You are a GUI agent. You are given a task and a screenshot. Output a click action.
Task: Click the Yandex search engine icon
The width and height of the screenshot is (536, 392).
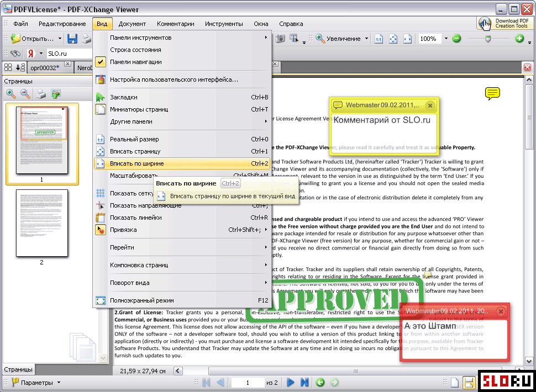pyautogui.click(x=31, y=54)
